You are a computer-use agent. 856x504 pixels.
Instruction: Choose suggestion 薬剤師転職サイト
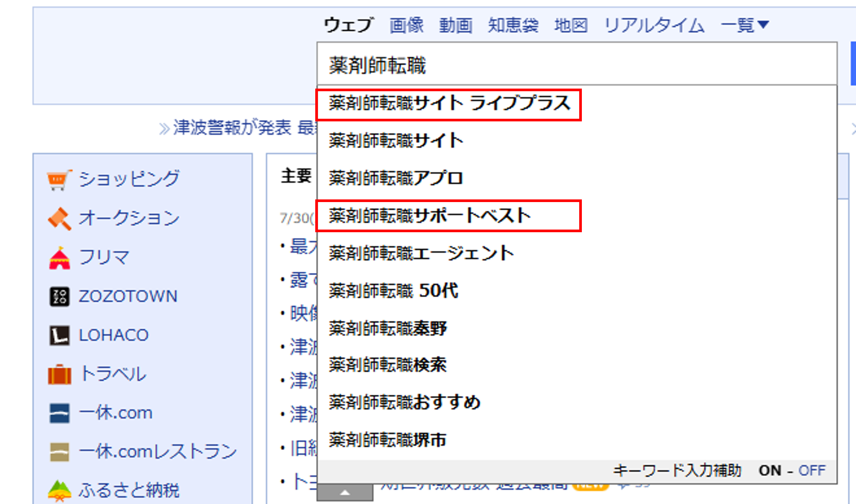click(577, 141)
